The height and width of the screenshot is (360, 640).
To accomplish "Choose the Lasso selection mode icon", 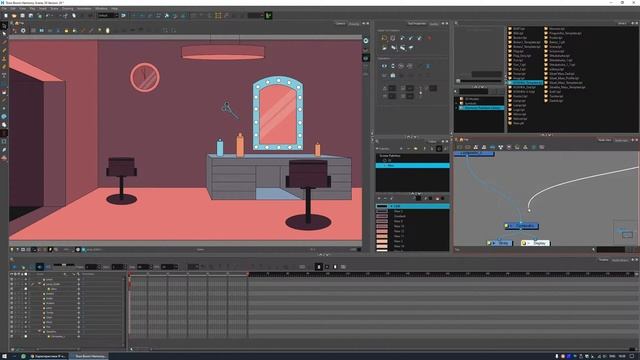I will 384,38.
